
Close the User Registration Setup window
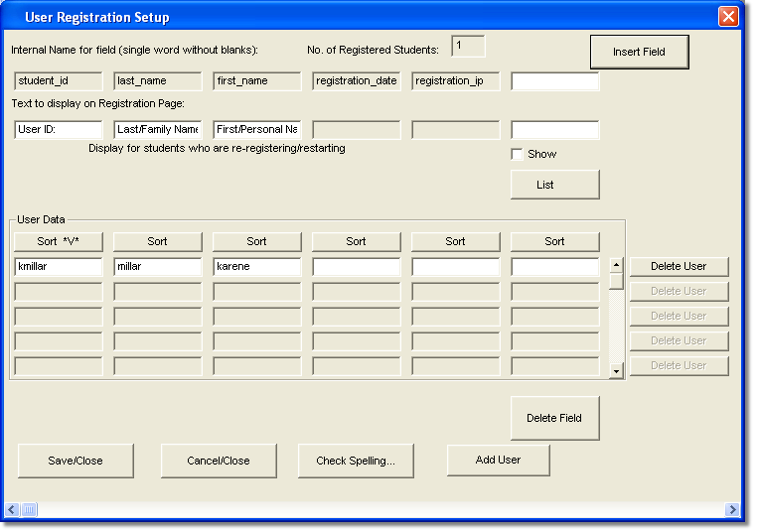pyautogui.click(x=728, y=17)
